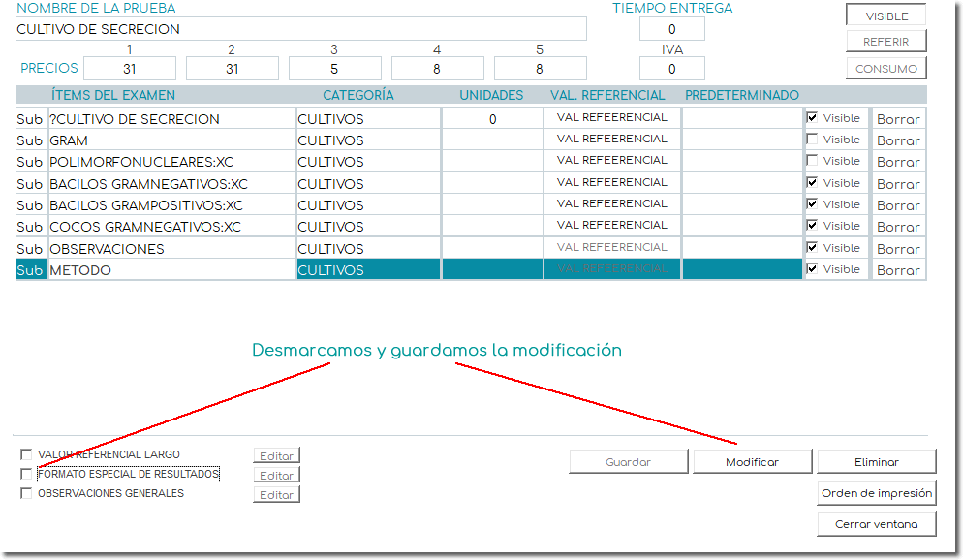Open VAL REFEERENCIAL for BACILOS GRAMNEGATIVOS:XC row

(x=611, y=182)
